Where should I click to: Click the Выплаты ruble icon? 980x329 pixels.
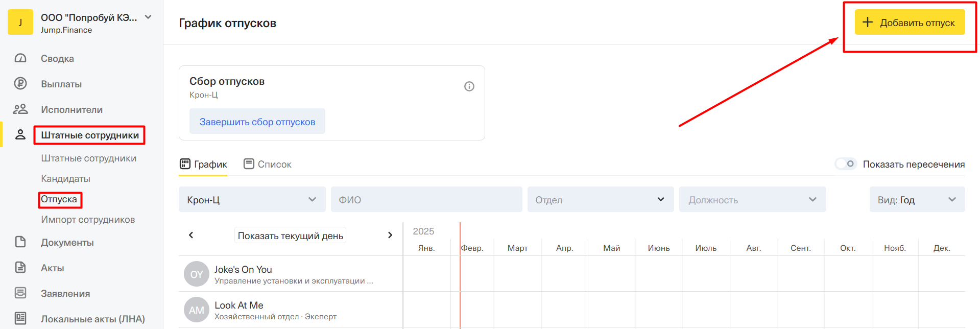click(x=20, y=84)
